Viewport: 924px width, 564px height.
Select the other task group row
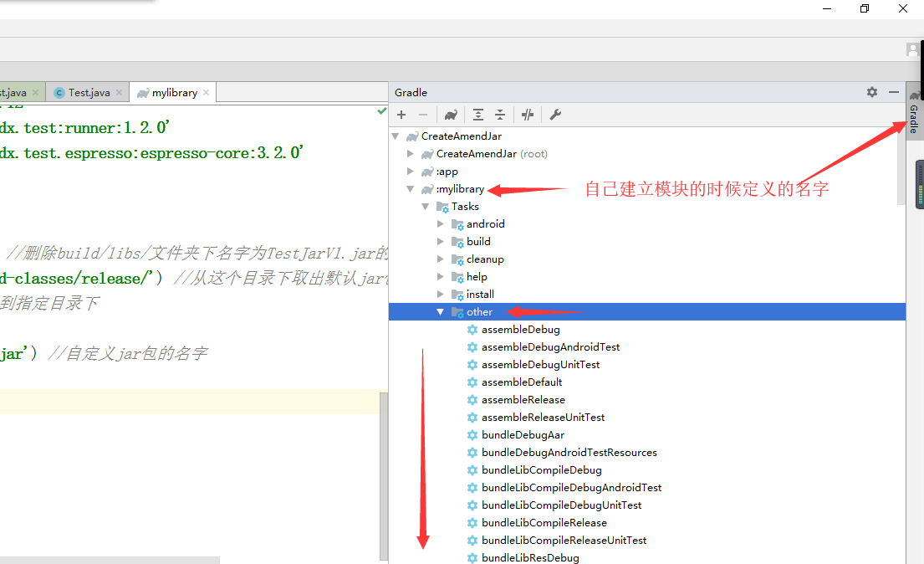(x=647, y=312)
